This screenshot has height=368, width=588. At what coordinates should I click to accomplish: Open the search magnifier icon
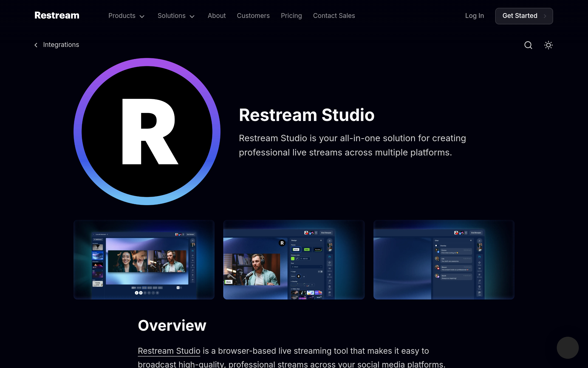pyautogui.click(x=528, y=45)
